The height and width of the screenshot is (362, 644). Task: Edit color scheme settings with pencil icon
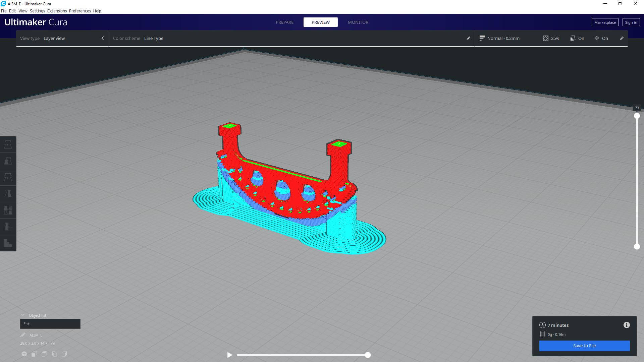[469, 38]
